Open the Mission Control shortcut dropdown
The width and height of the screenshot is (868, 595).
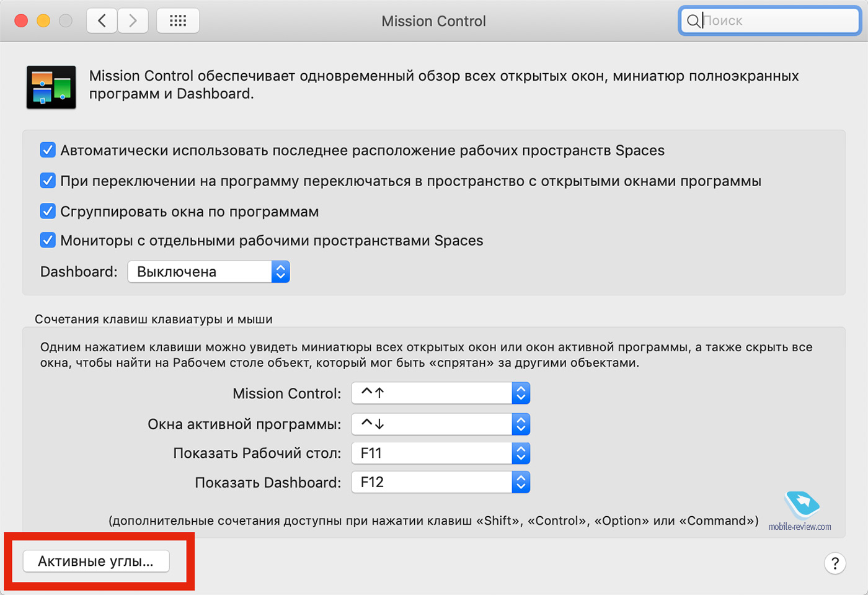[441, 393]
